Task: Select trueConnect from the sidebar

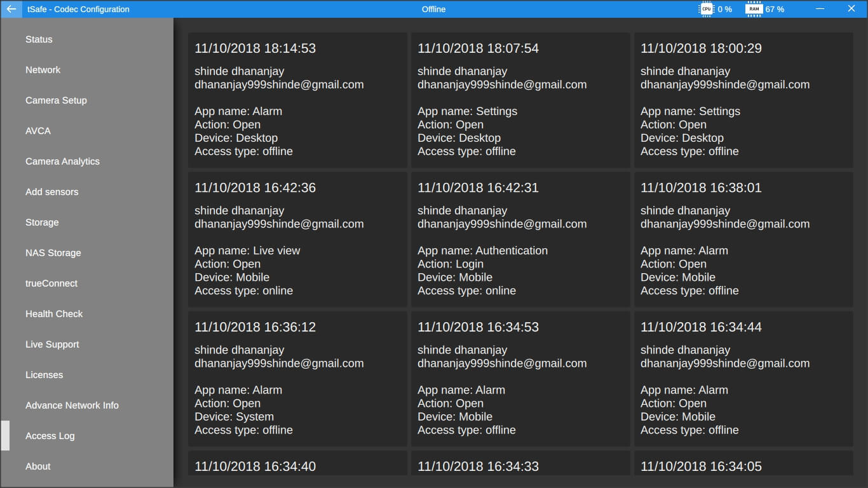Action: (x=51, y=283)
